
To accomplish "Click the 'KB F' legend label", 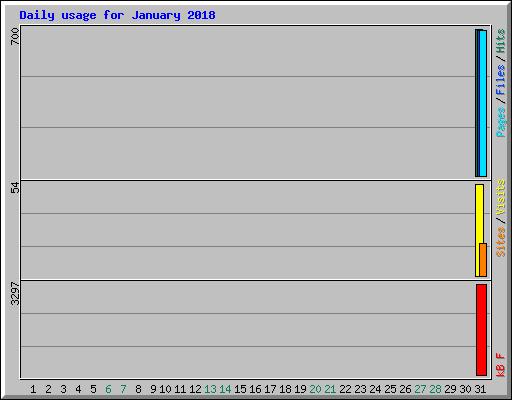I will (x=500, y=365).
